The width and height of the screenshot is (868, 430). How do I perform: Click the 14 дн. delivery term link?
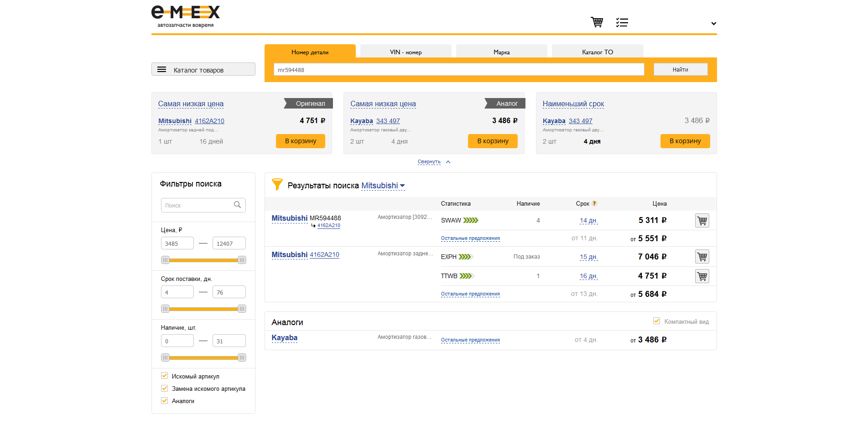coord(588,220)
